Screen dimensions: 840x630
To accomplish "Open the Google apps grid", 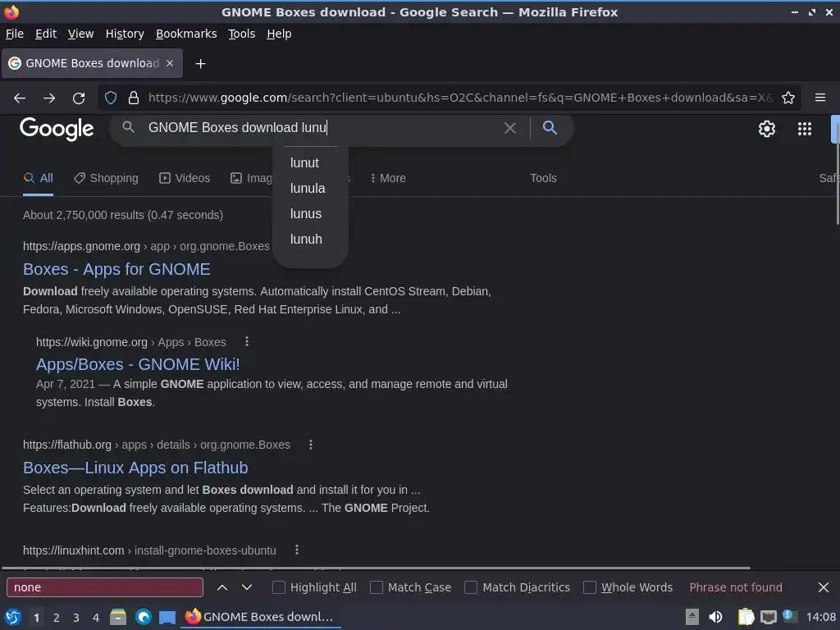I will (805, 129).
